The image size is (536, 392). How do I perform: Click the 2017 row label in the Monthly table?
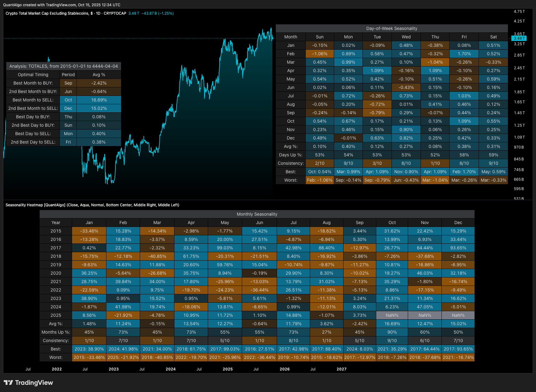click(56, 248)
